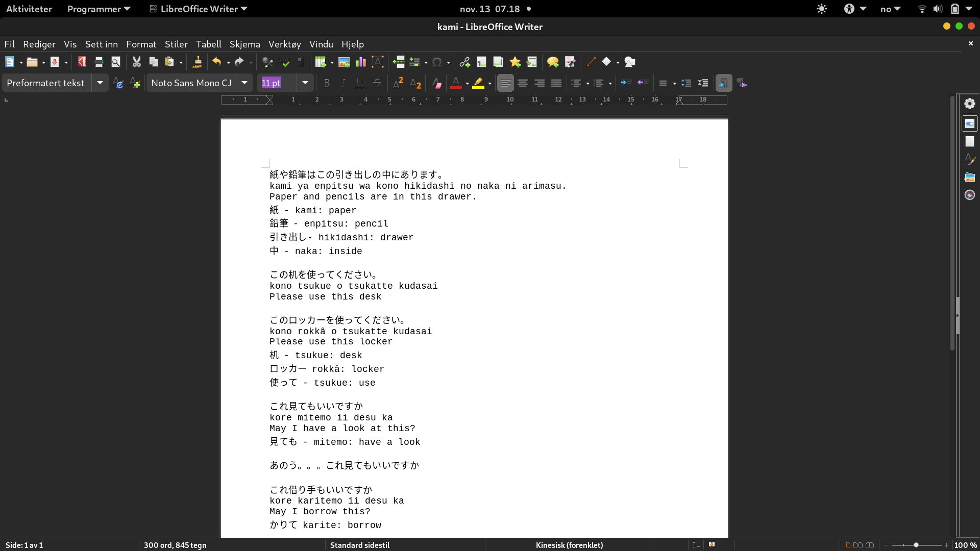Click the Clear Direct Formatting icon
This screenshot has height=551, width=980.
point(436,83)
